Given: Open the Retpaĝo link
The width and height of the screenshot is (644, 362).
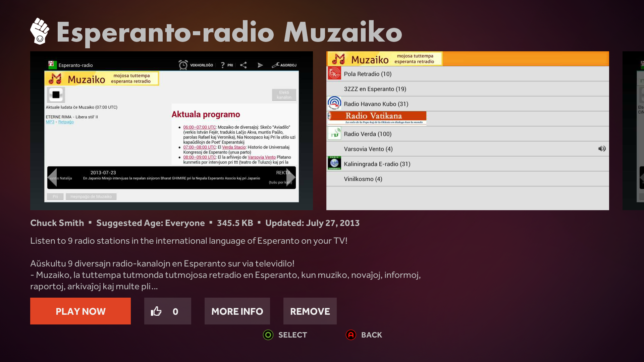Looking at the screenshot, I should (x=66, y=122).
